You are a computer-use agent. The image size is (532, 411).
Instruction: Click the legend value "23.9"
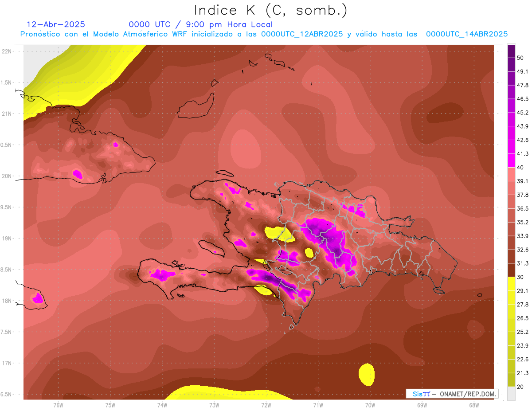pyautogui.click(x=523, y=345)
